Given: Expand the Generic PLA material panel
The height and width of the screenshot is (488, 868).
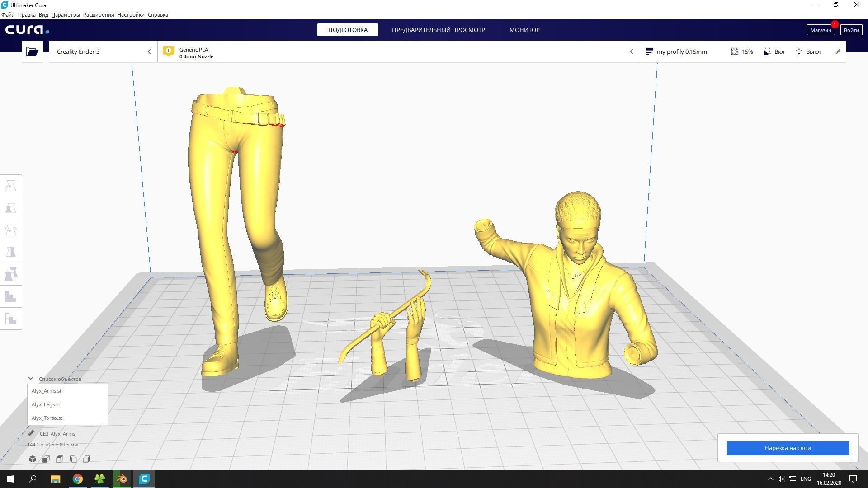Looking at the screenshot, I should [x=398, y=52].
